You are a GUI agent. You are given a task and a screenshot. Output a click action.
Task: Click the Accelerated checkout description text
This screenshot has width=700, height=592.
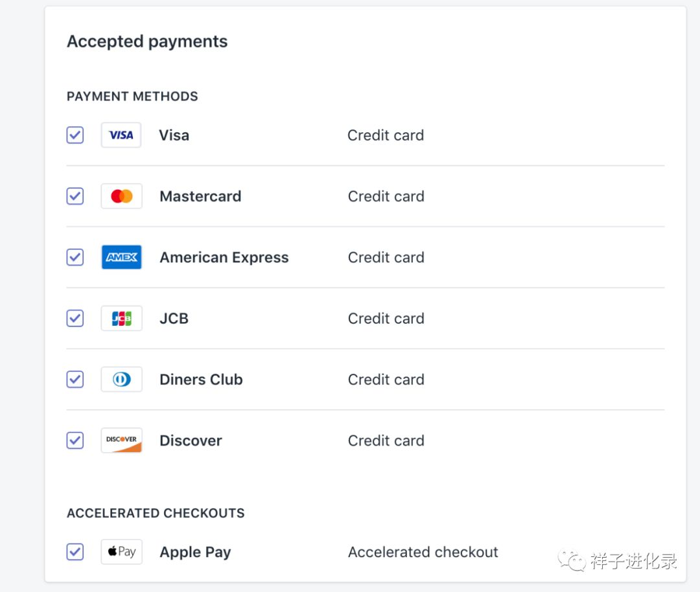[x=423, y=552]
